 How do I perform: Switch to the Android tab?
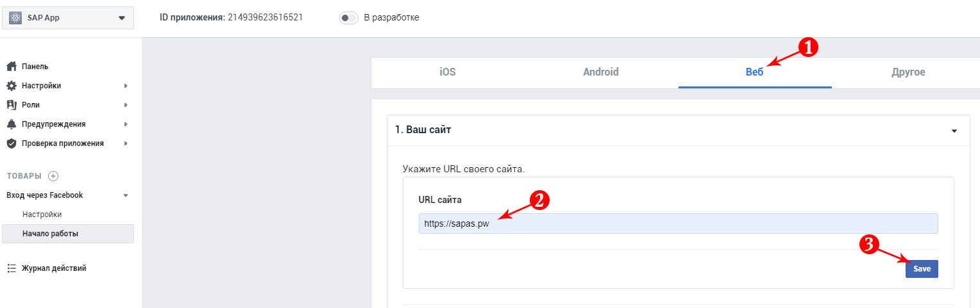coord(601,72)
